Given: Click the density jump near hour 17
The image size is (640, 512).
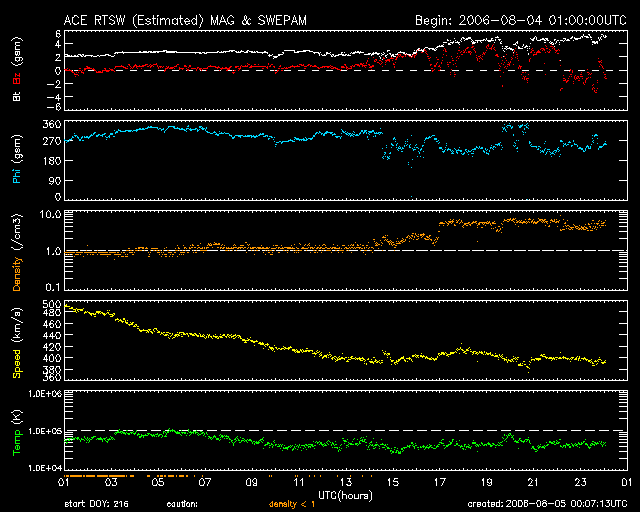Looking at the screenshot, I should tap(439, 231).
